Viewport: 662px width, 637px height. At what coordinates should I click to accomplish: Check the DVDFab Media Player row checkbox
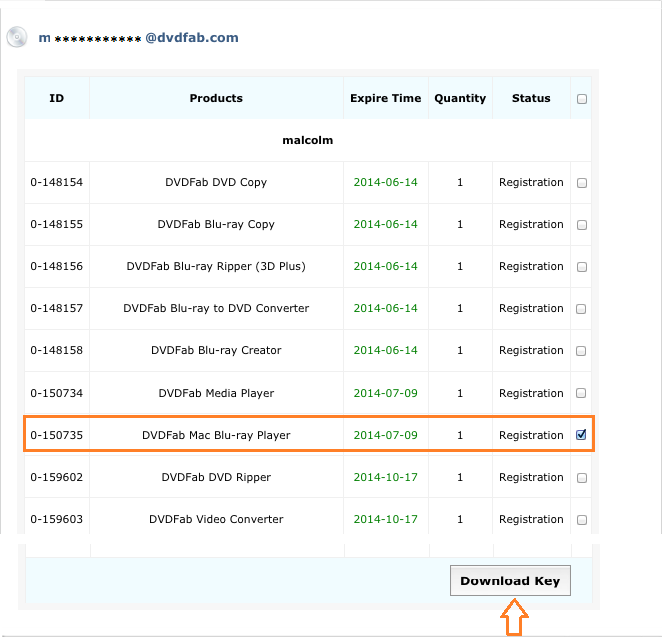coord(581,393)
